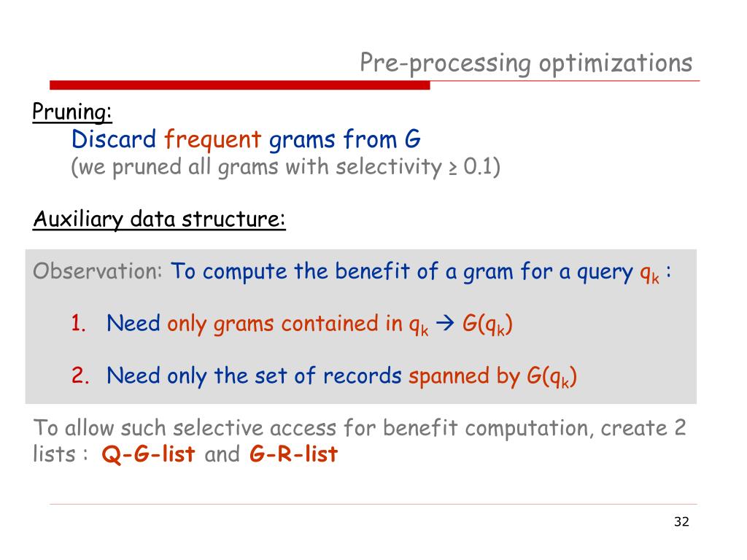Screen dimensions: 747x560
Task: Click the selectivity threshold line in gray
Action: (285, 167)
